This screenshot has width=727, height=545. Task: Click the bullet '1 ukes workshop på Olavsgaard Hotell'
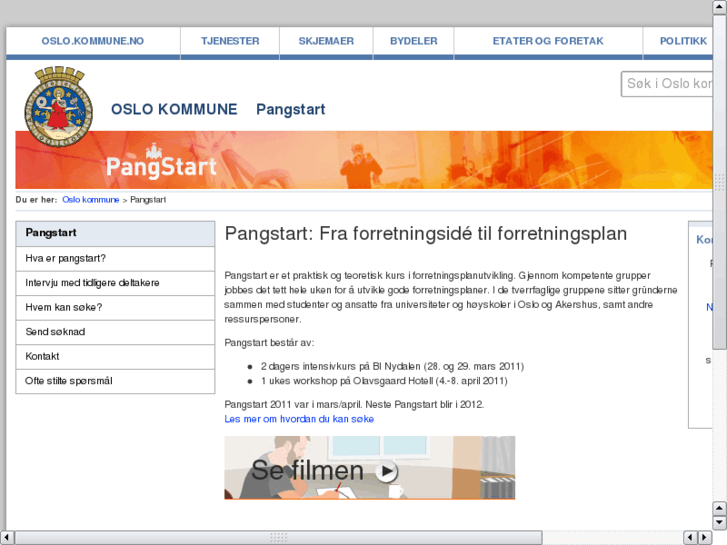pyautogui.click(x=384, y=381)
